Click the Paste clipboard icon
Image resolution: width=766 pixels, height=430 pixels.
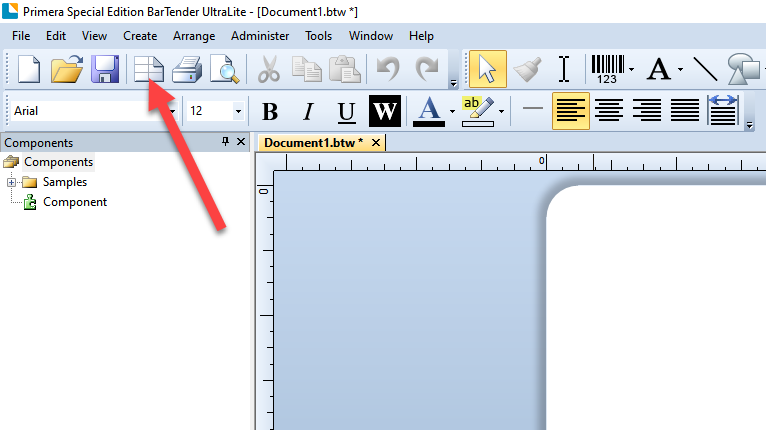coord(344,69)
